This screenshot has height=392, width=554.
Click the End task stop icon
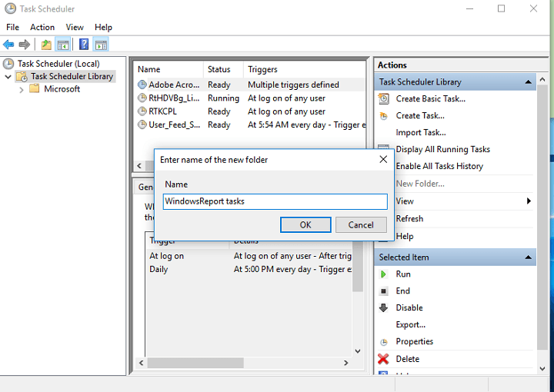point(383,291)
